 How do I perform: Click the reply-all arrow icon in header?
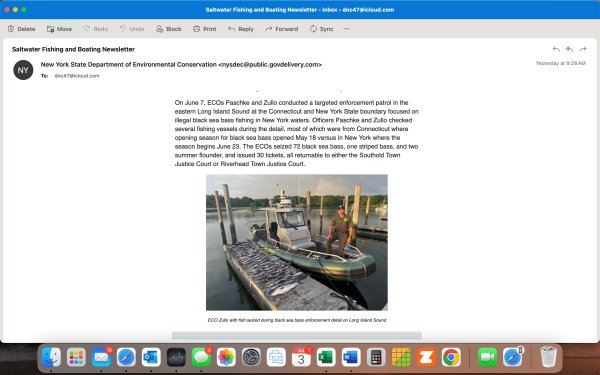[569, 49]
